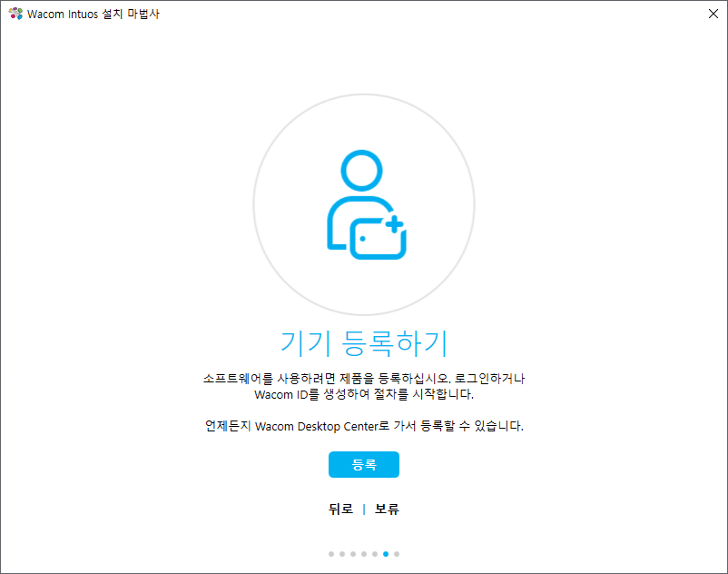Select the third page indicator dot
The image size is (728, 574).
353,554
